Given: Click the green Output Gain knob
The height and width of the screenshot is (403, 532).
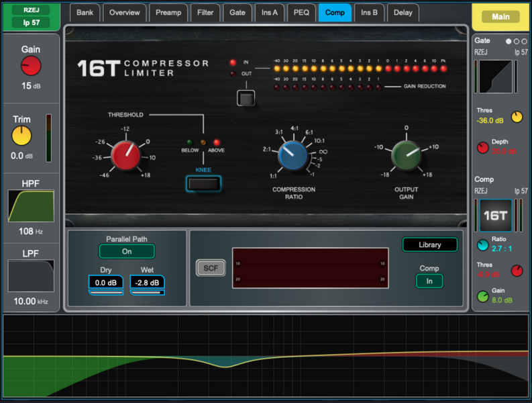Looking at the screenshot, I should pyautogui.click(x=406, y=155).
